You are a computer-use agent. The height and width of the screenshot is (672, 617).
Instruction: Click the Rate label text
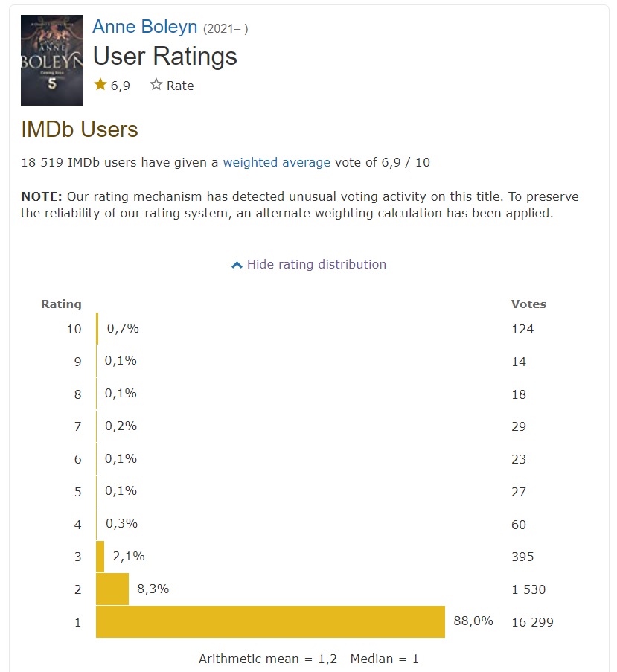click(180, 86)
